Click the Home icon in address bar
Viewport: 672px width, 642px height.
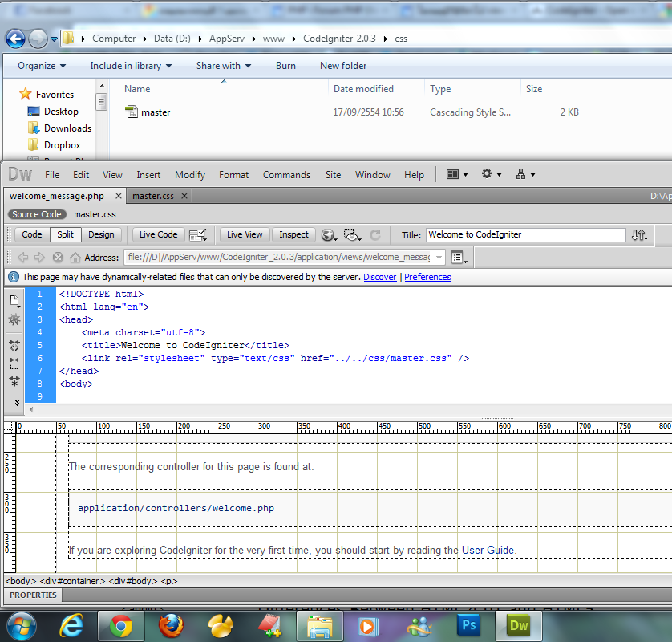tap(75, 258)
